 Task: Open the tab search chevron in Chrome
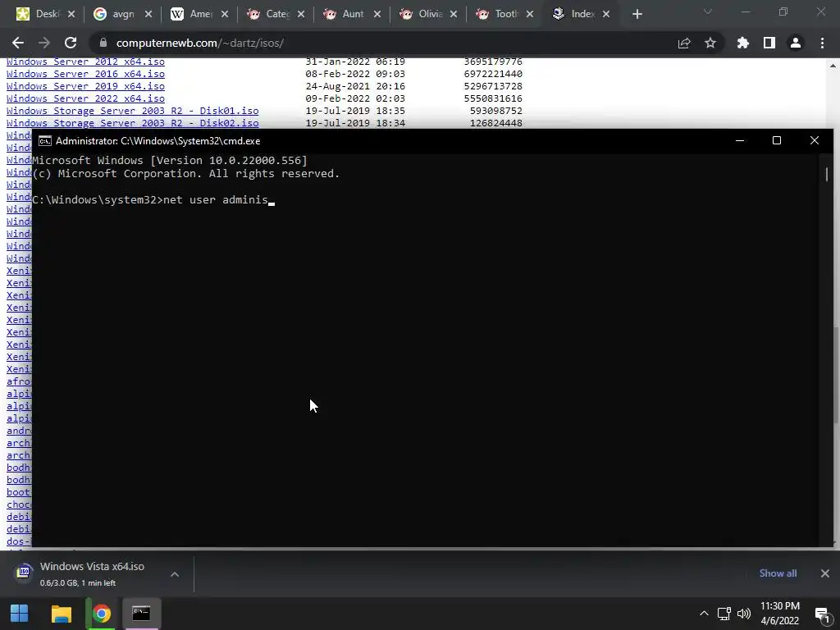(708, 11)
